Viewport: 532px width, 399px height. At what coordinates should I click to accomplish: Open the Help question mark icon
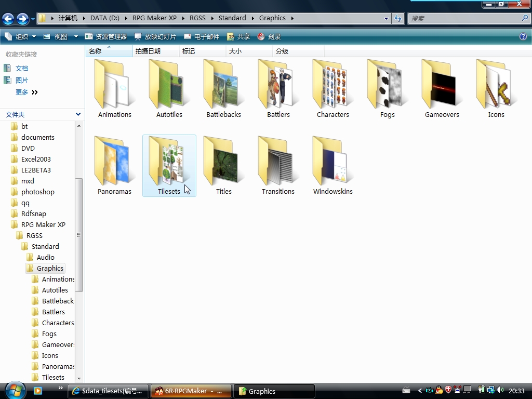click(x=523, y=36)
